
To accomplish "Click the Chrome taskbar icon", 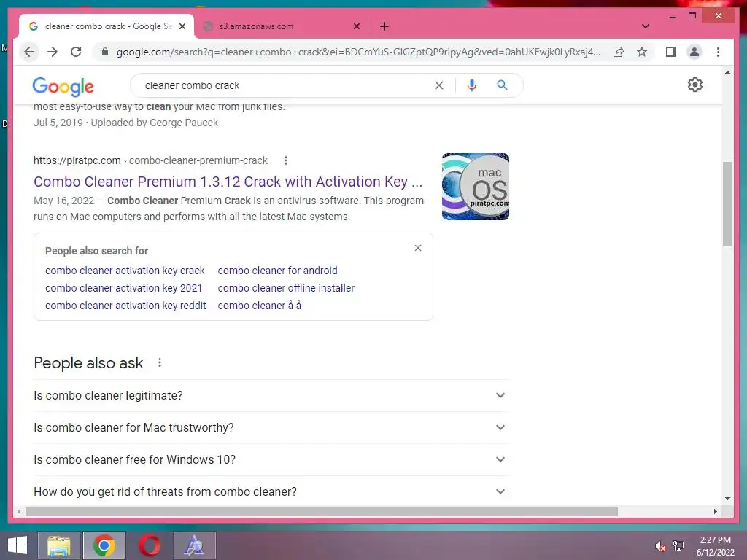I will point(104,545).
